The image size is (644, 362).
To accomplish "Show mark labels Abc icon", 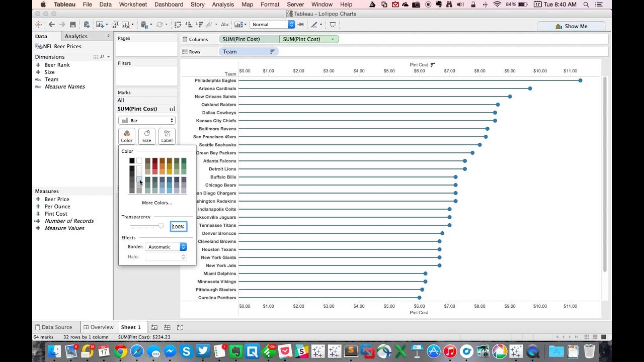I will click(225, 24).
